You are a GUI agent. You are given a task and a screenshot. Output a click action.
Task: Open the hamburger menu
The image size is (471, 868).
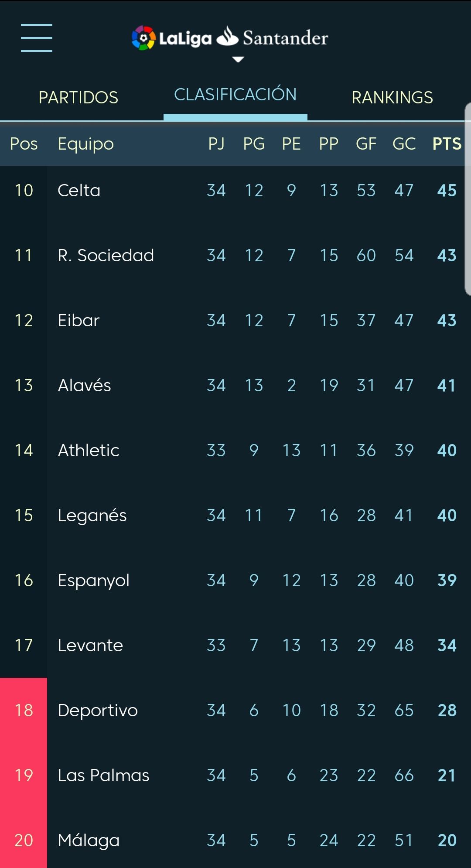pyautogui.click(x=37, y=38)
